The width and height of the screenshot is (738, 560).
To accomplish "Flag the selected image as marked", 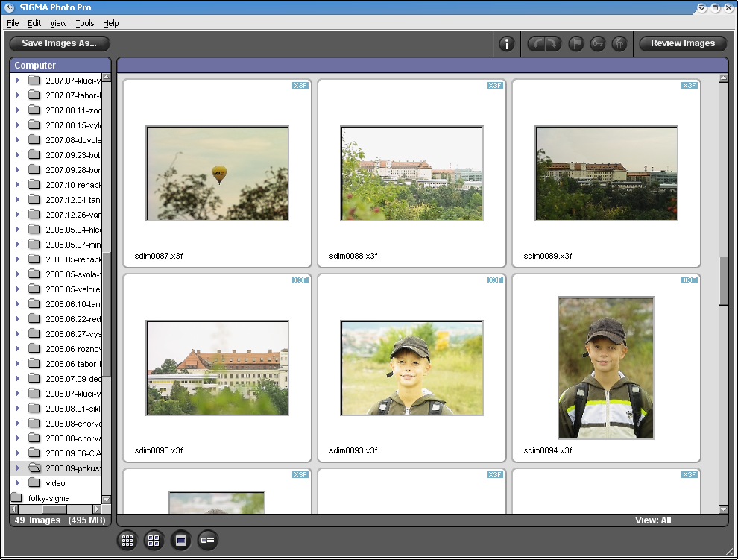I will pyautogui.click(x=575, y=44).
